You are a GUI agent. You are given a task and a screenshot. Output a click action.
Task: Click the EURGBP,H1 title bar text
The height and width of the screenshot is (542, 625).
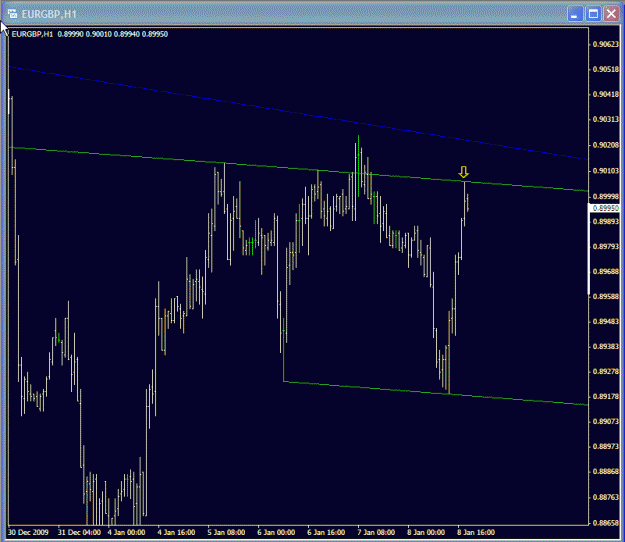49,14
